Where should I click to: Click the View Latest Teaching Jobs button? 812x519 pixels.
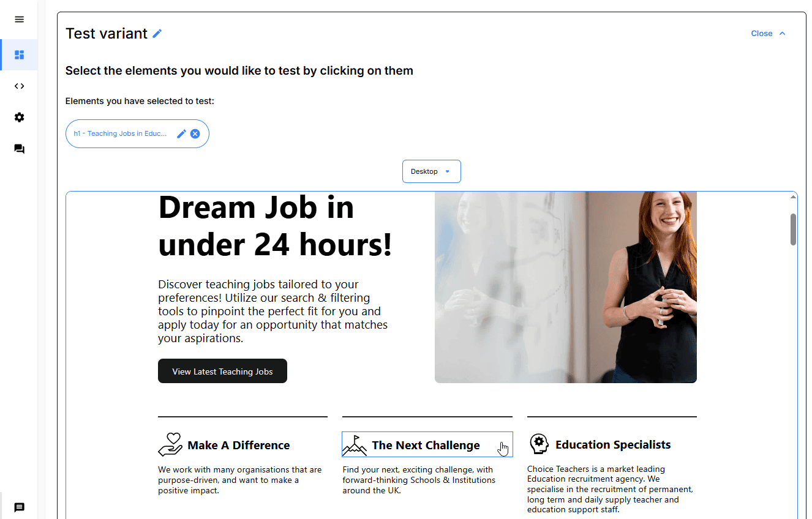point(222,372)
